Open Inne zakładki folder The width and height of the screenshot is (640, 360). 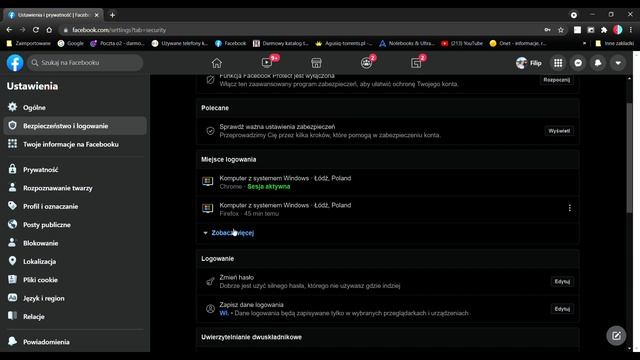click(x=614, y=43)
